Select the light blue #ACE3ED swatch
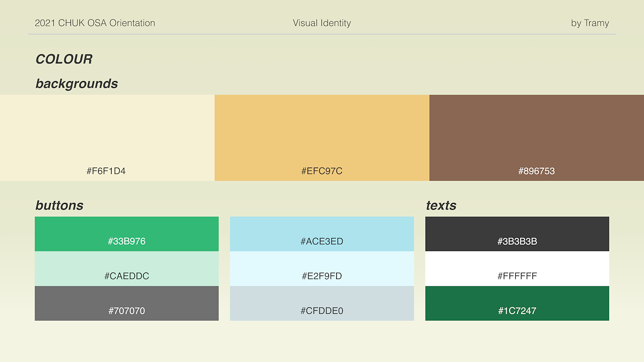This screenshot has height=362, width=644. pos(322,234)
